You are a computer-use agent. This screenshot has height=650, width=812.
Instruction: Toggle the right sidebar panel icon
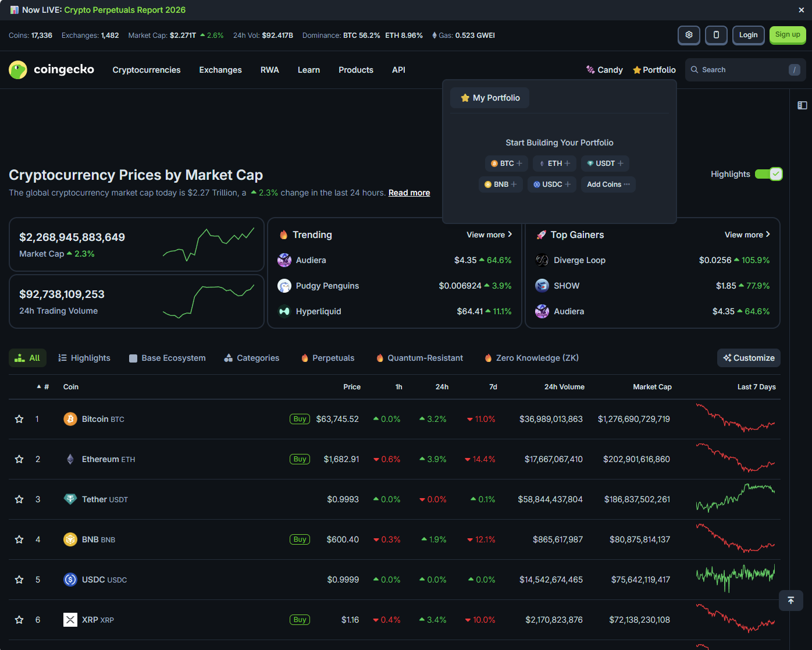pyautogui.click(x=802, y=105)
